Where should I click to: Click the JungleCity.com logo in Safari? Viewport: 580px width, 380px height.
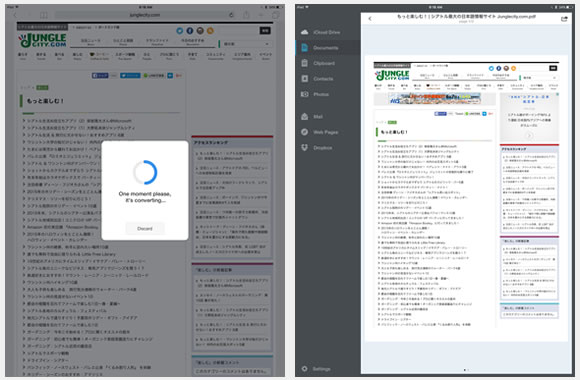[43, 40]
